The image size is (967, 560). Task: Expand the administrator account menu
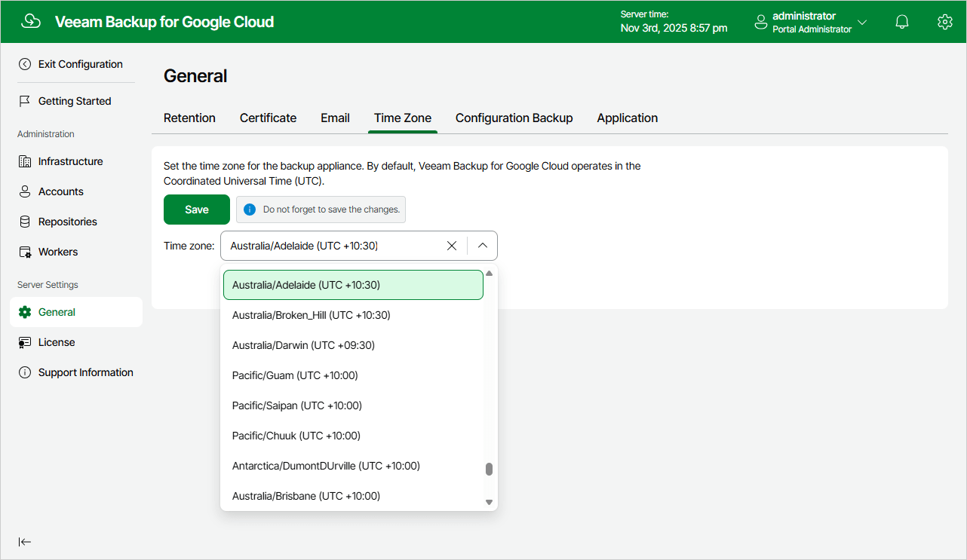coord(861,21)
